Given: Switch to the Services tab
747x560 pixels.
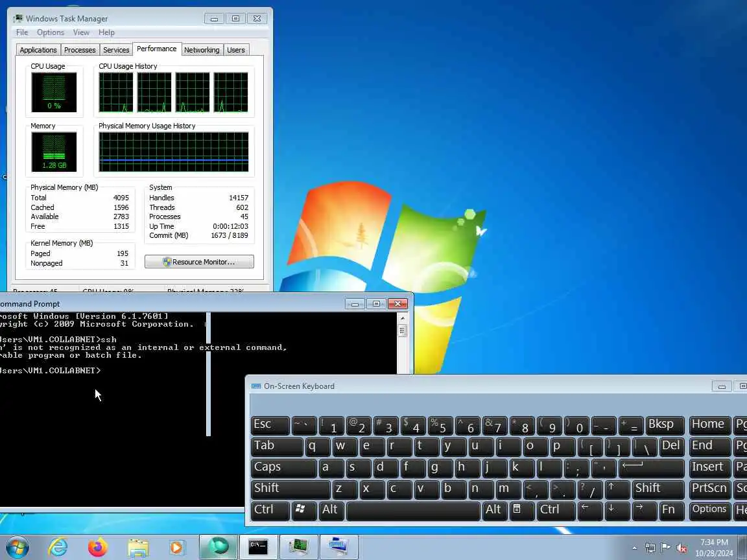Looking at the screenshot, I should click(x=116, y=50).
